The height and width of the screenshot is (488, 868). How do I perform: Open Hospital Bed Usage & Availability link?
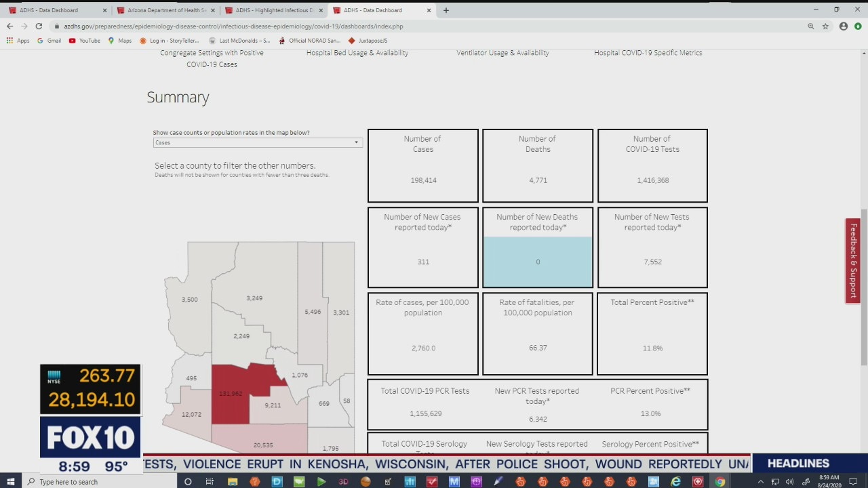click(357, 53)
